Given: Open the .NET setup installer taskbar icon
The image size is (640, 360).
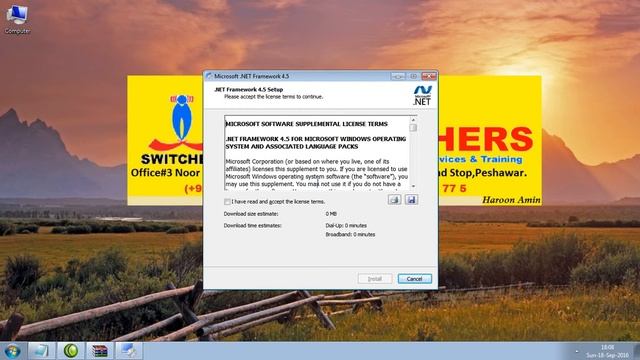Looking at the screenshot, I should click(129, 351).
